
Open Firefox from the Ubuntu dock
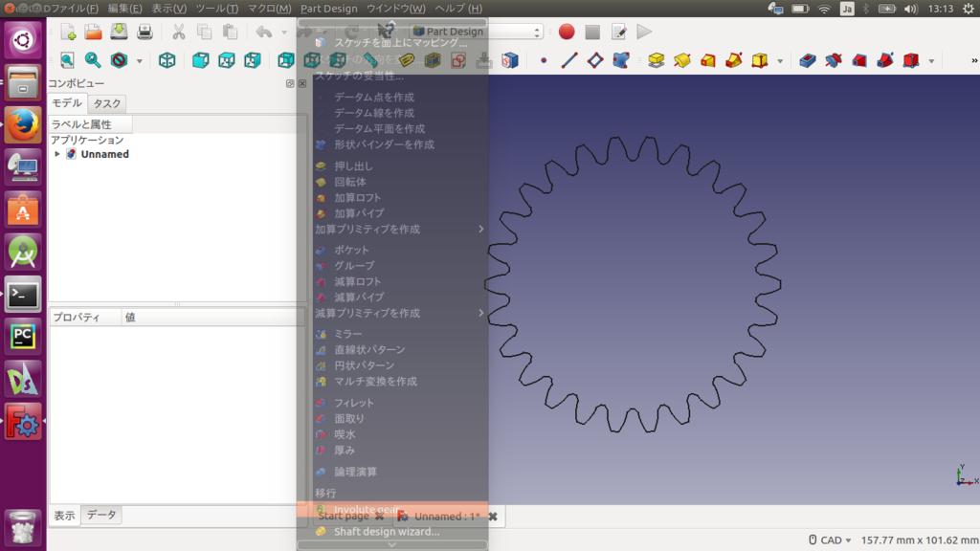click(x=23, y=124)
